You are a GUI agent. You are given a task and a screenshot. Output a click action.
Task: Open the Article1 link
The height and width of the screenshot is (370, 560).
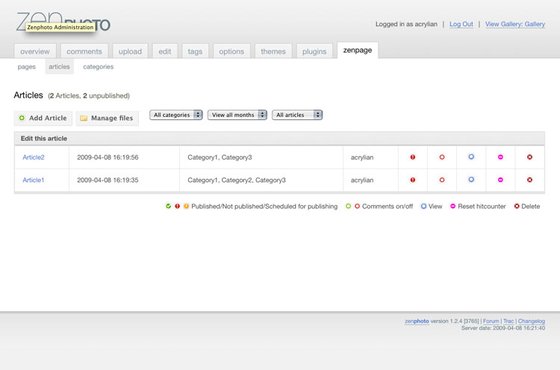click(33, 180)
